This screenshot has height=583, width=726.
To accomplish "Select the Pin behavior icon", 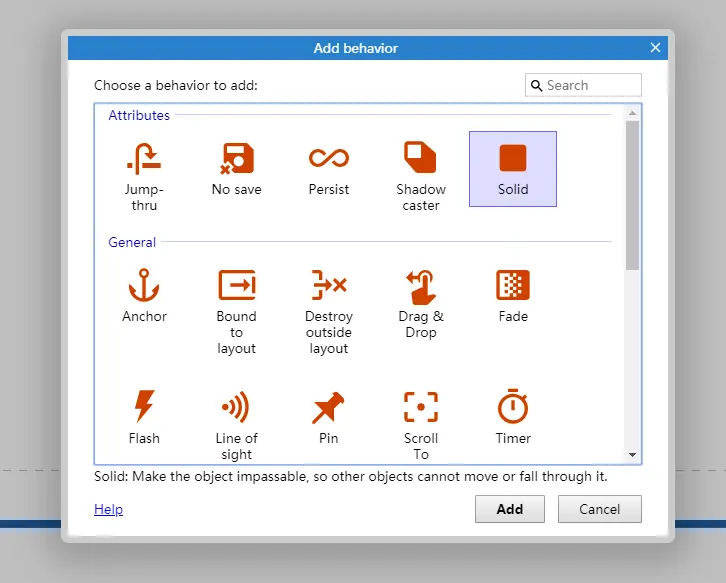I will pyautogui.click(x=328, y=407).
